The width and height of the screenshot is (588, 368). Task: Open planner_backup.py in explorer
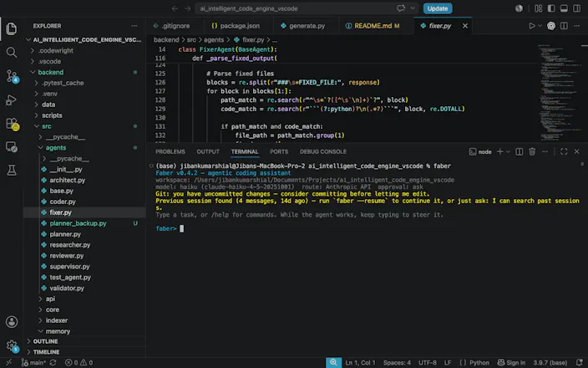pyautogui.click(x=78, y=223)
